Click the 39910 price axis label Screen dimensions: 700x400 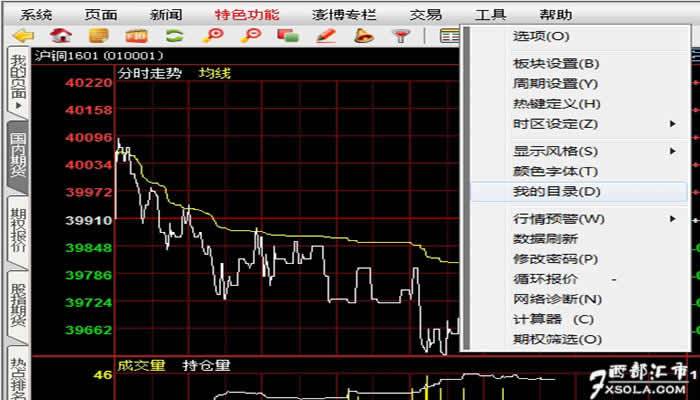tap(89, 220)
